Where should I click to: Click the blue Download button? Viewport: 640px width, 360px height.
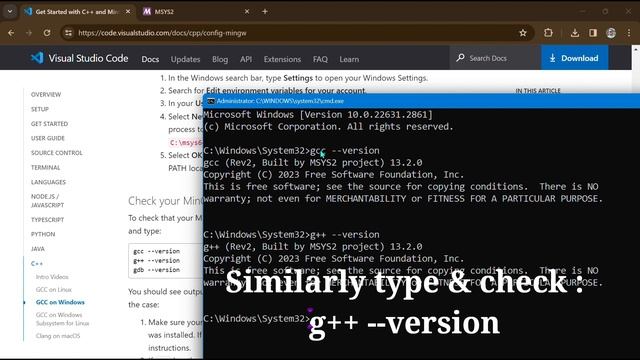click(574, 58)
